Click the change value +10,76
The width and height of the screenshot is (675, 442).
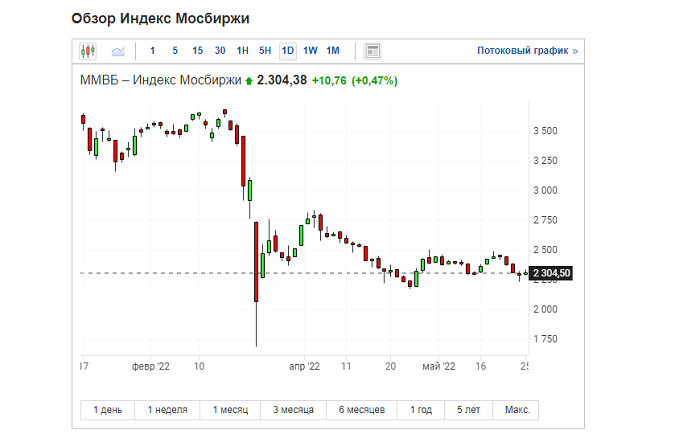tap(329, 81)
